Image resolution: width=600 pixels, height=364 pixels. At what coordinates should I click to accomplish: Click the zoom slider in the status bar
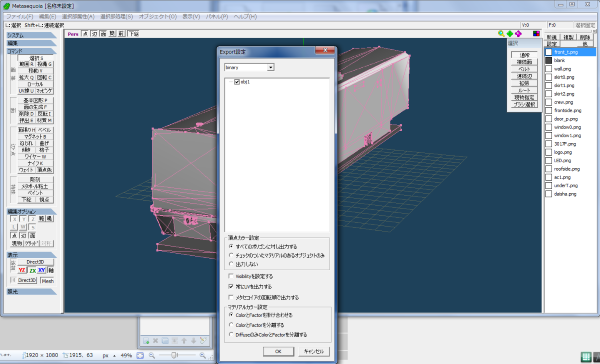[x=174, y=356]
